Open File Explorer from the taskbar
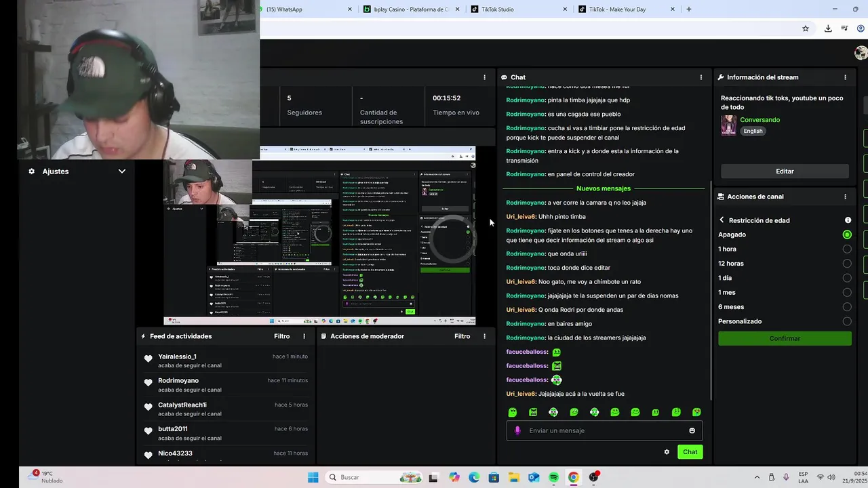 point(513,477)
